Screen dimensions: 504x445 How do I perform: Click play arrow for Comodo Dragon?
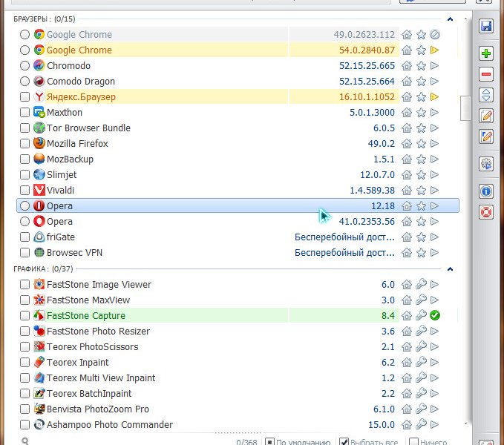click(434, 82)
